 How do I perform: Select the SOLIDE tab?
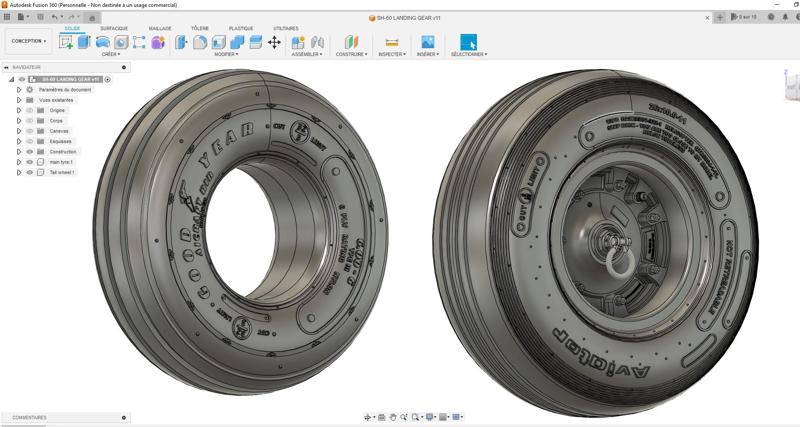point(72,28)
